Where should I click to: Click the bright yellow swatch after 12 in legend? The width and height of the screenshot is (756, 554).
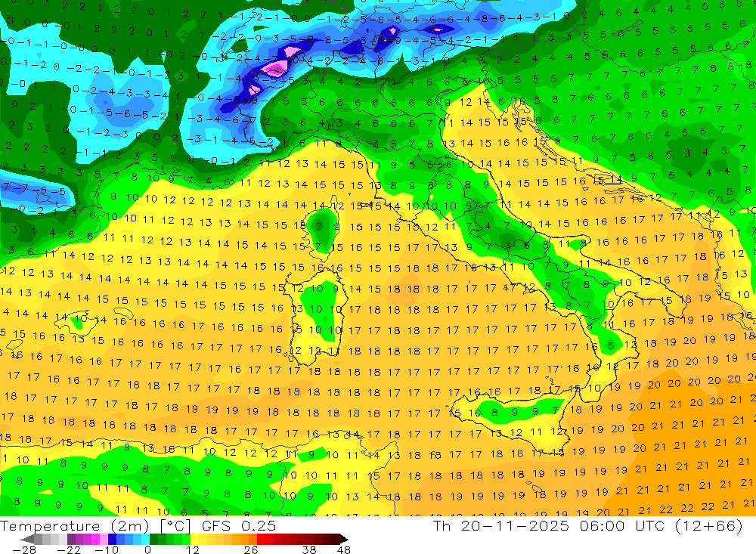195,539
